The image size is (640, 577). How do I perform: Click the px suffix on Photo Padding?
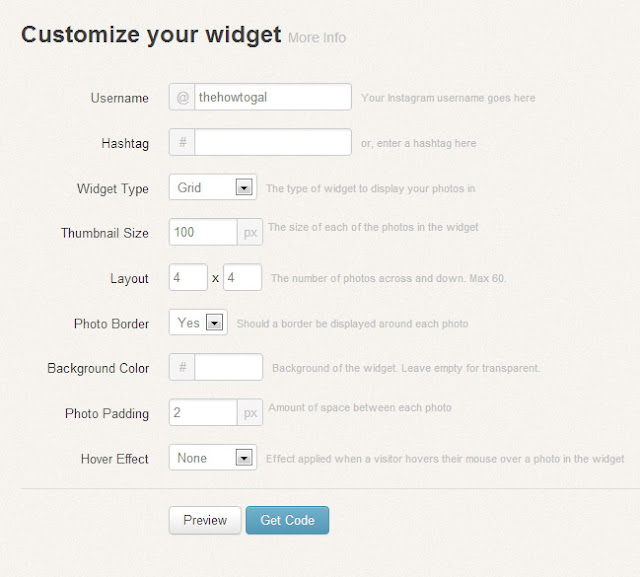coord(250,413)
